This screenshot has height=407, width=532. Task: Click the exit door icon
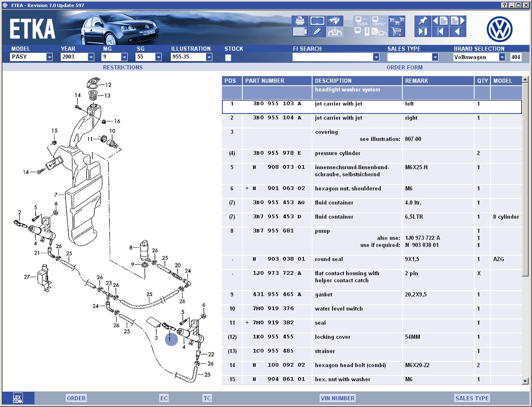[423, 32]
